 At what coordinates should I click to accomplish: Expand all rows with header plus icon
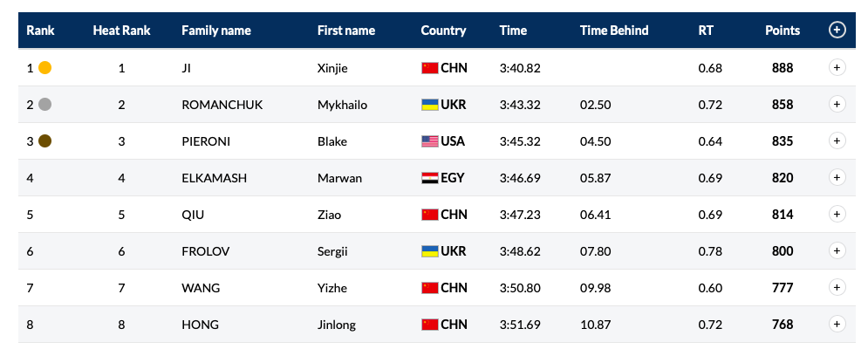(x=837, y=30)
